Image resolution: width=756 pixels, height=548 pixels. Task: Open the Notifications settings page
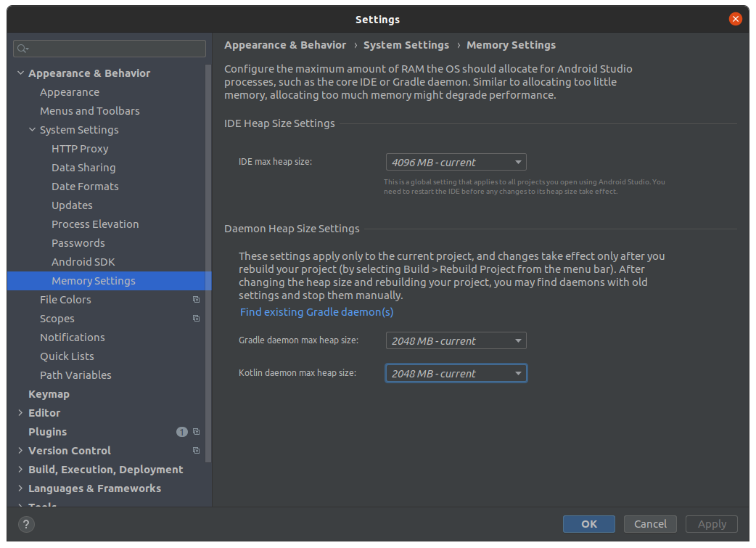tap(73, 338)
